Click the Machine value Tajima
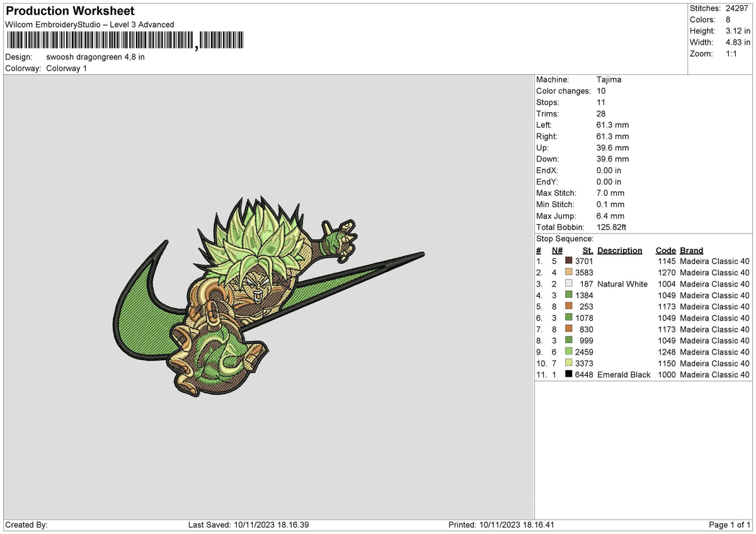Screen dimensions: 756x534 tap(609, 79)
